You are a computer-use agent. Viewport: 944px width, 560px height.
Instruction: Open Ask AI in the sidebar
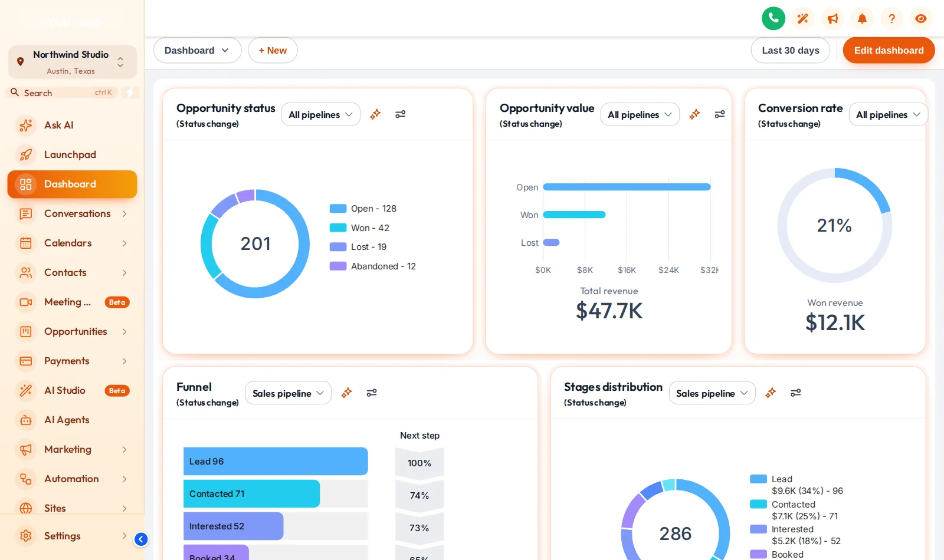click(x=72, y=125)
